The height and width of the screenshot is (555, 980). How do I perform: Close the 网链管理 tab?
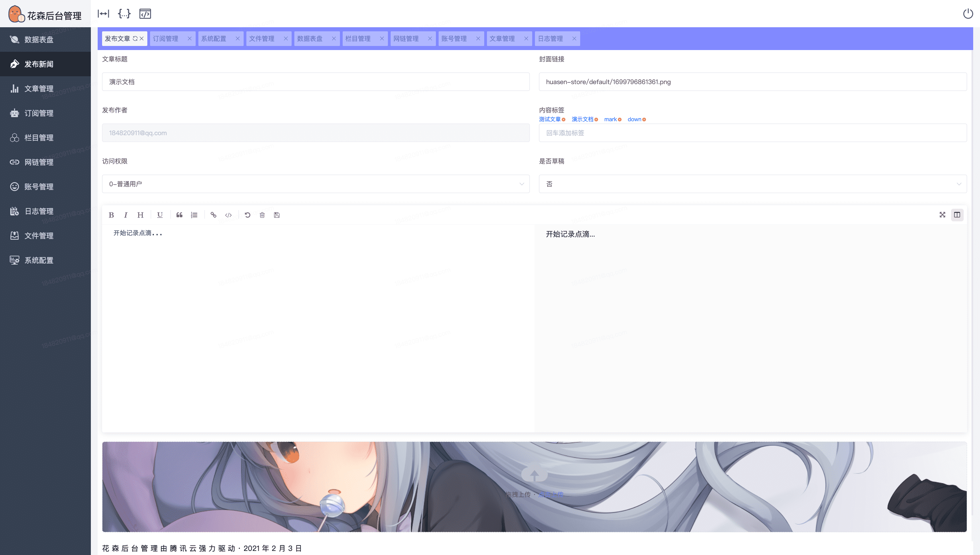[x=430, y=38]
